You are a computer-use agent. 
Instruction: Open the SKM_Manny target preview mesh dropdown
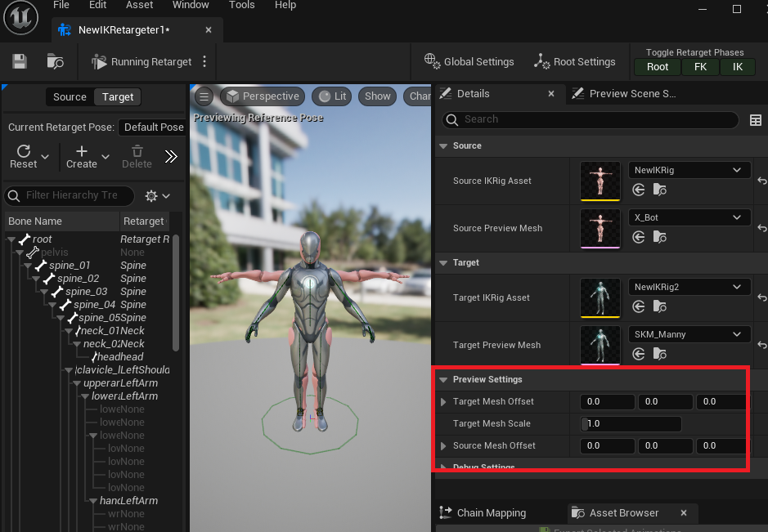pyautogui.click(x=689, y=334)
